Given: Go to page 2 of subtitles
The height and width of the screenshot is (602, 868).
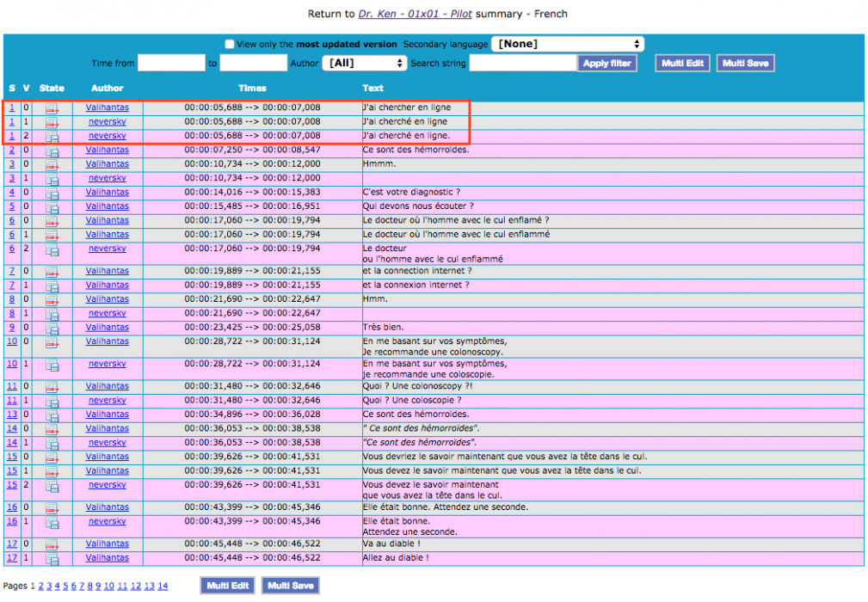Looking at the screenshot, I should click(40, 587).
